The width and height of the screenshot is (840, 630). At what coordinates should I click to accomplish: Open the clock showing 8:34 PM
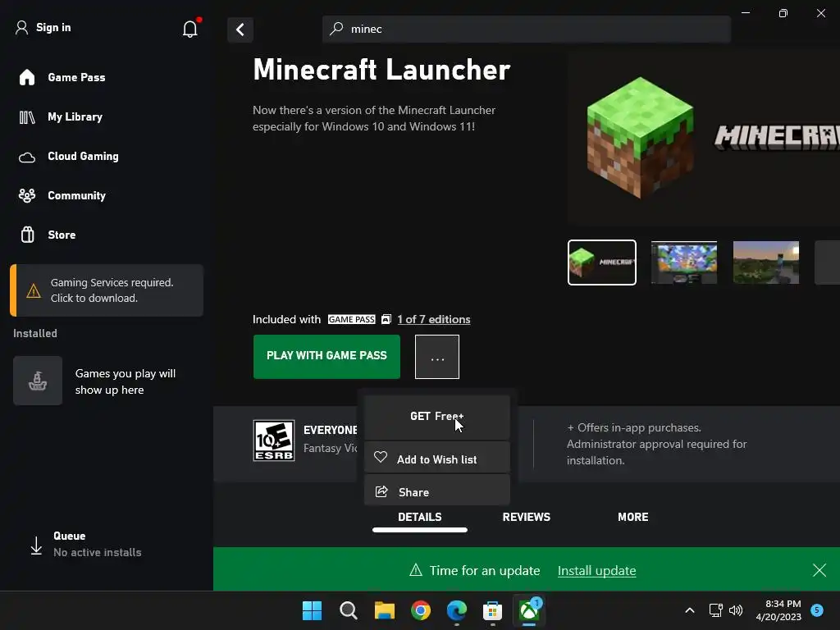[779, 610]
